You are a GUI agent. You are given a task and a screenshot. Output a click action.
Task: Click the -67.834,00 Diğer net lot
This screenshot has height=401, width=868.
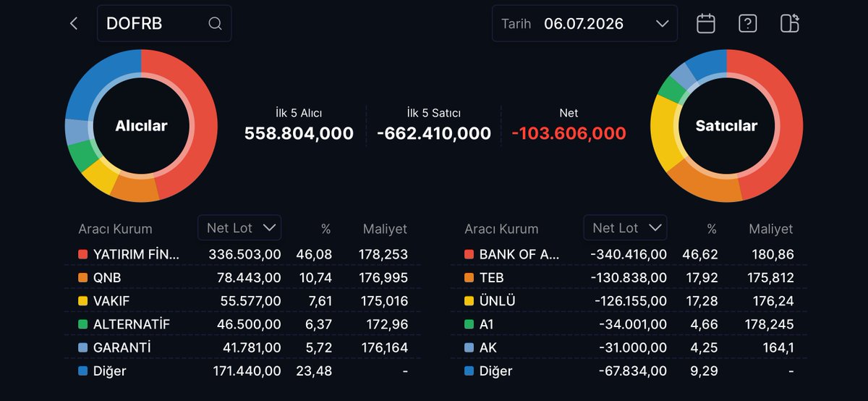coord(632,371)
